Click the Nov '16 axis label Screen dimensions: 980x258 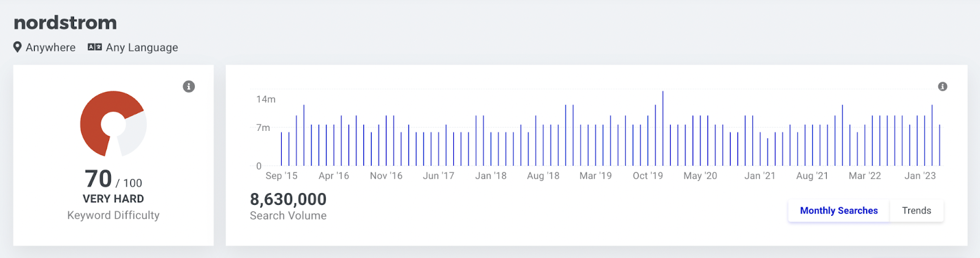click(386, 175)
